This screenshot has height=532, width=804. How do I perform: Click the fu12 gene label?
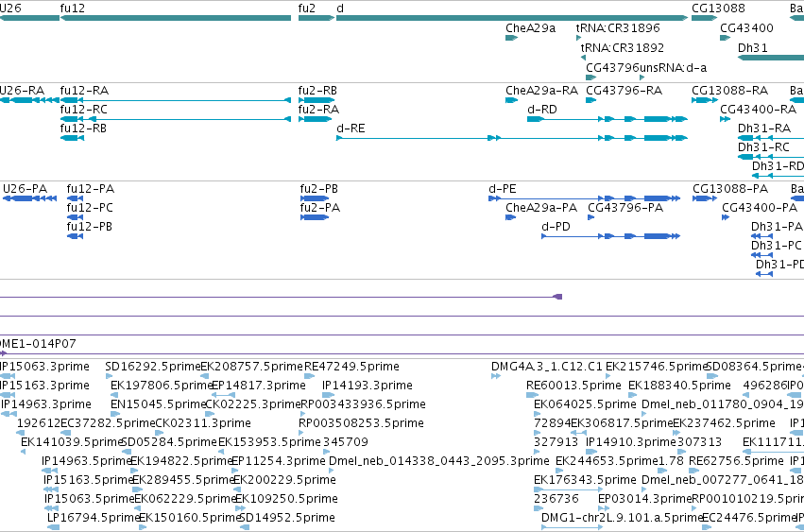click(x=73, y=9)
